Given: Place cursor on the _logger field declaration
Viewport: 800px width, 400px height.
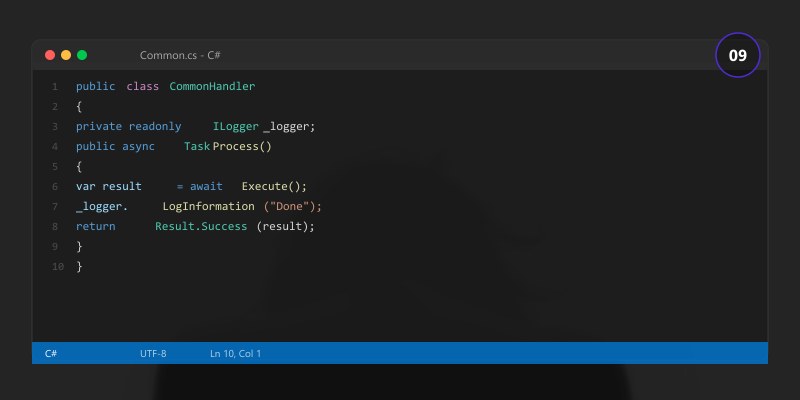Looking at the screenshot, I should [x=289, y=126].
